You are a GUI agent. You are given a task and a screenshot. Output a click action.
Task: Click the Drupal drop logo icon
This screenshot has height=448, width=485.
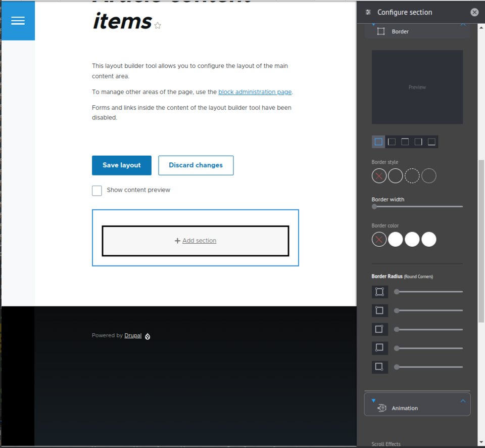[148, 336]
